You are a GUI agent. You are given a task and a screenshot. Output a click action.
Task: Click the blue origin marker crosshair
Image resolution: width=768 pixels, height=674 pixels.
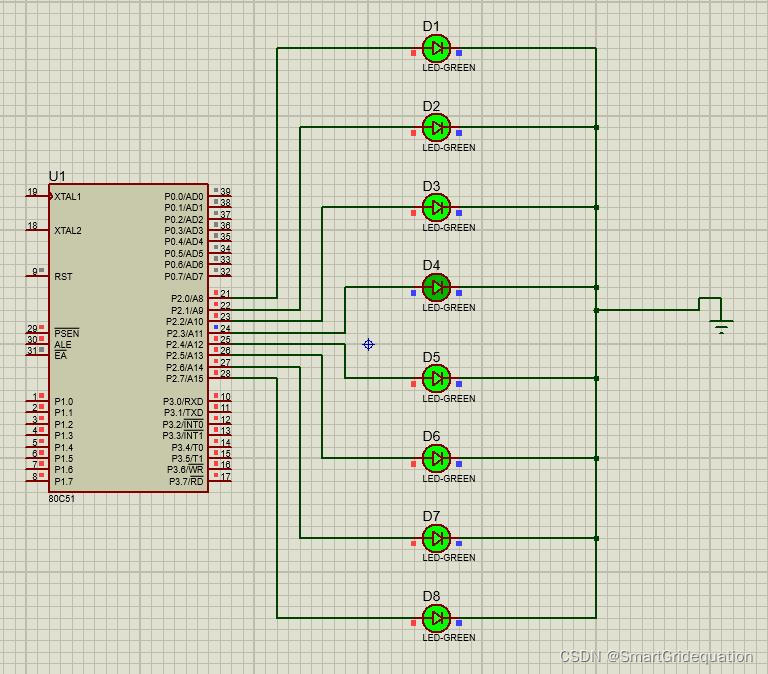click(368, 344)
